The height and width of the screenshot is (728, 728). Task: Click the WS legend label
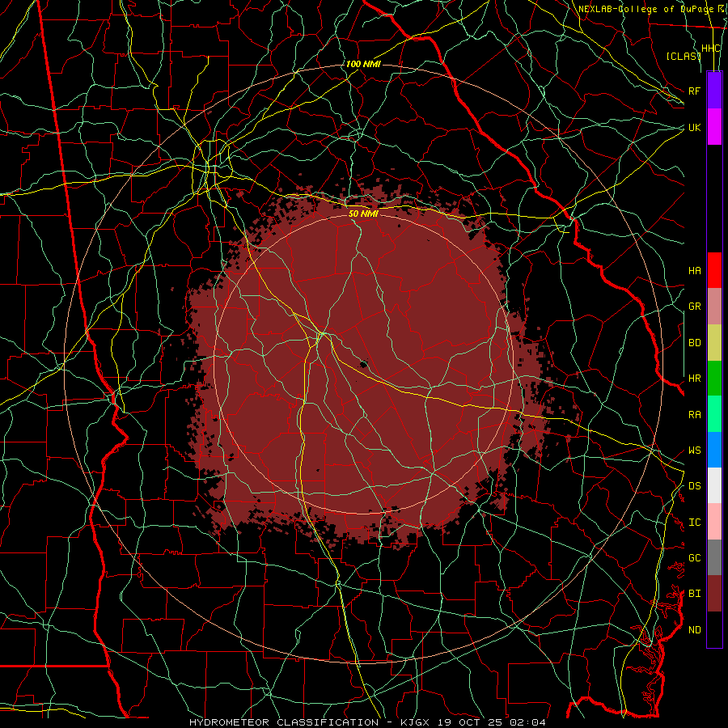tap(695, 451)
